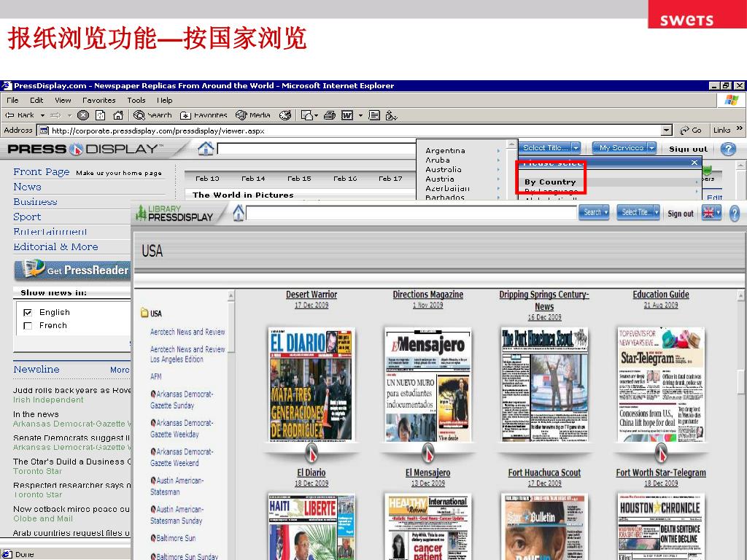This screenshot has height=560, width=747.
Task: Click the IE Refresh icon
Action: pos(101,115)
